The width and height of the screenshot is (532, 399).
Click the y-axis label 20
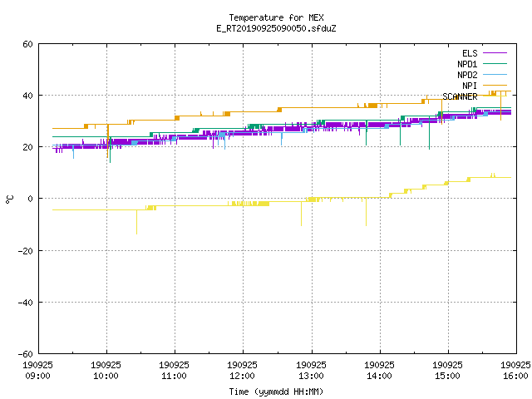point(27,147)
